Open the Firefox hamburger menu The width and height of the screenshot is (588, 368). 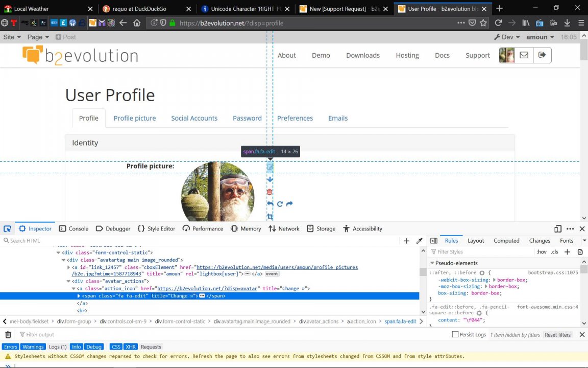(x=581, y=23)
